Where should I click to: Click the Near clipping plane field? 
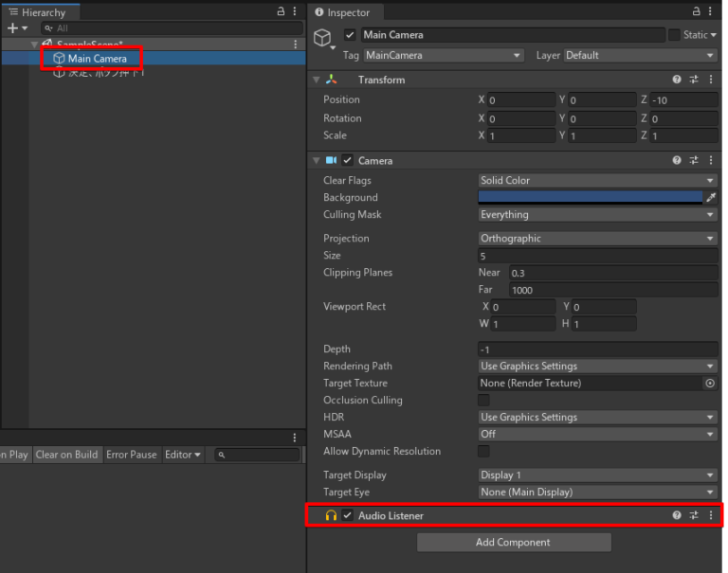(613, 274)
